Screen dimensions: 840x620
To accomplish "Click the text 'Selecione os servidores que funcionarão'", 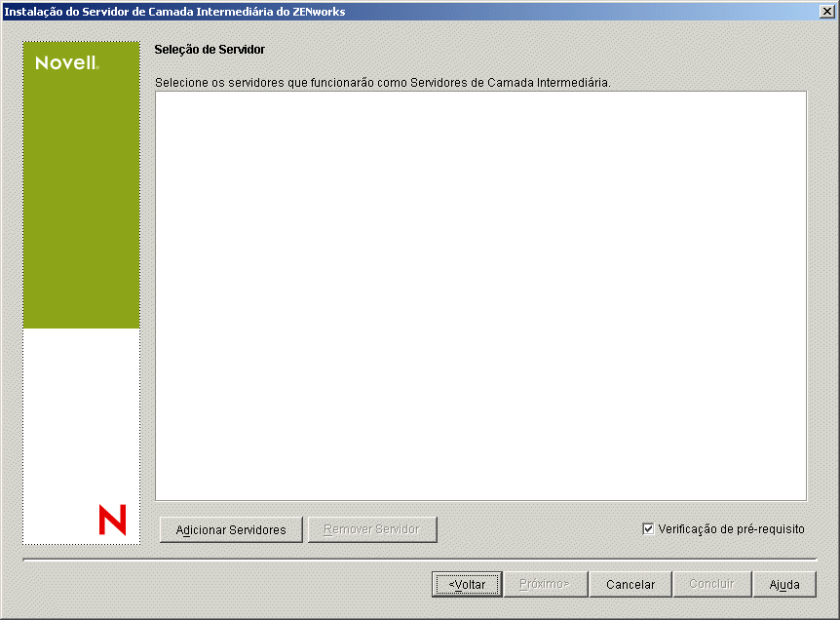I will pos(265,83).
